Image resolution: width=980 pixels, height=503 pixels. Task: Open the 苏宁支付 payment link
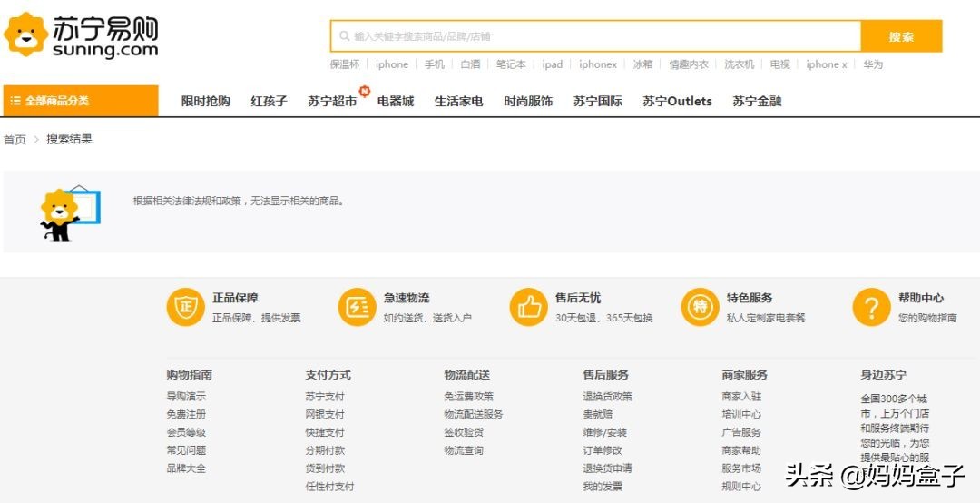click(325, 397)
